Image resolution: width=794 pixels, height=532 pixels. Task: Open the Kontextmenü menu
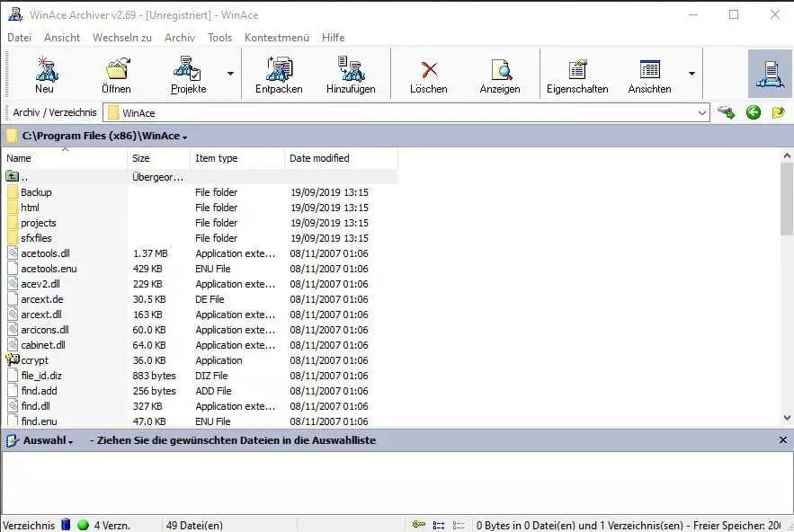click(x=276, y=38)
